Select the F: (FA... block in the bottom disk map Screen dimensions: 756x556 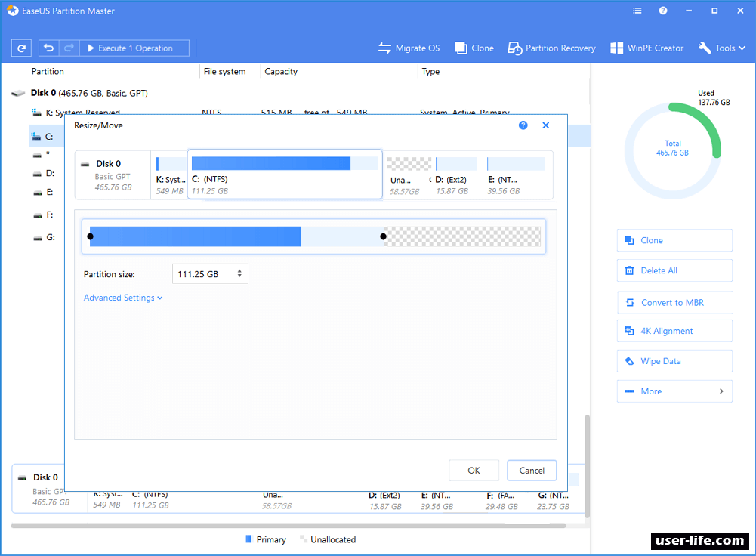coord(501,501)
